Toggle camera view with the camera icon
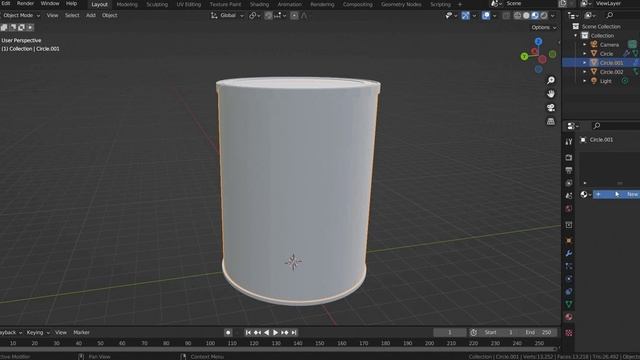The image size is (640, 360). [551, 108]
